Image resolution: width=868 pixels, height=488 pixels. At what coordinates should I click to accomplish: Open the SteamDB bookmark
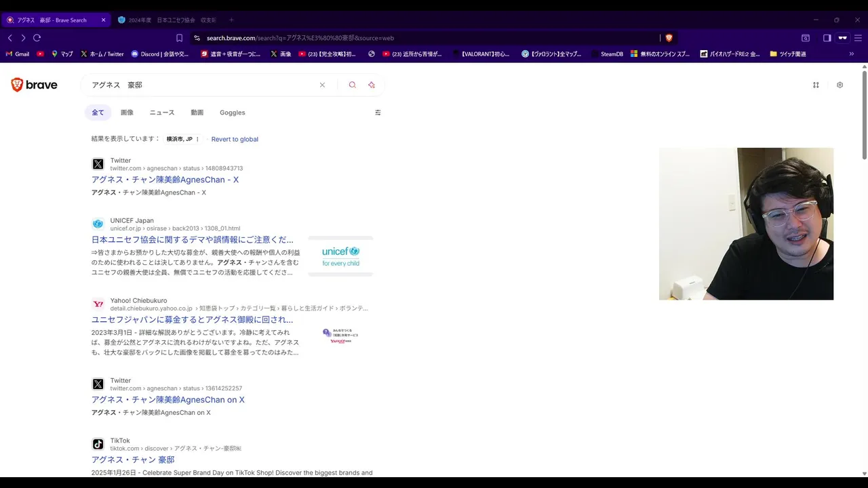[606, 54]
